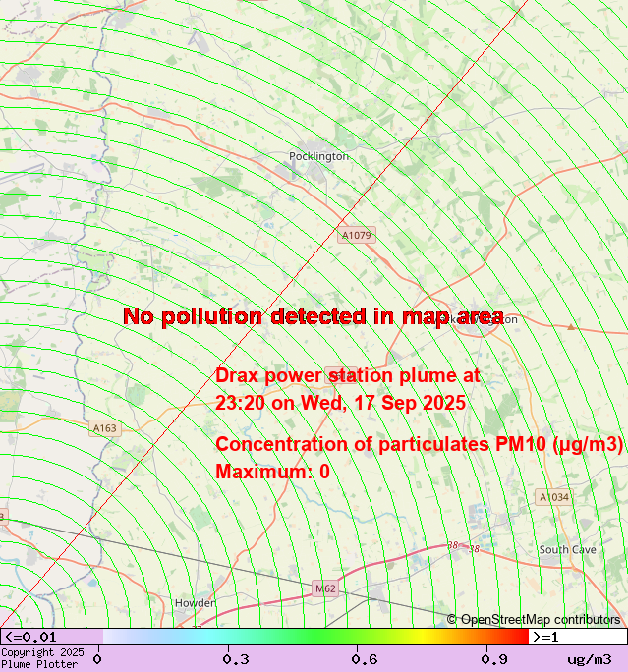The image size is (628, 672).
Task: Click the red '38' junction number on the left
Action: pyautogui.click(x=453, y=545)
